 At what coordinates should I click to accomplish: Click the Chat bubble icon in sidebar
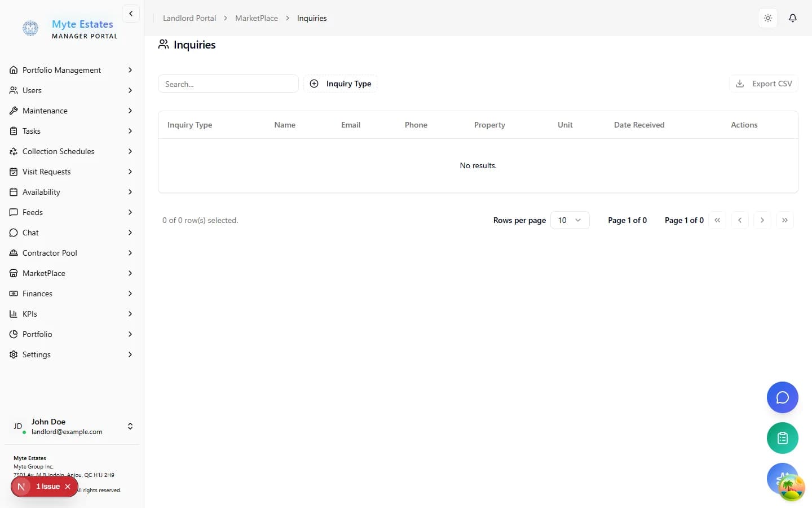pyautogui.click(x=14, y=233)
